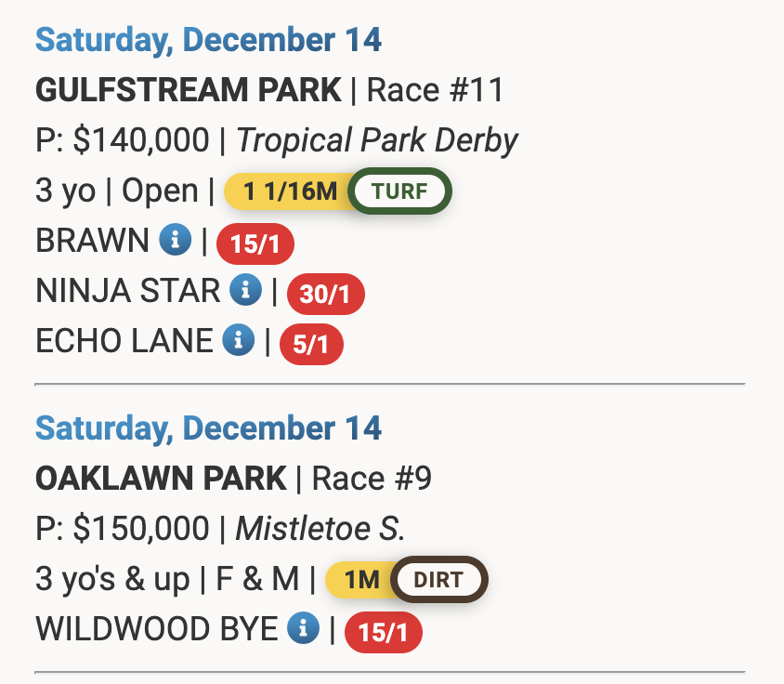Click the Tropical Park Derby race name
Image resolution: width=784 pixels, height=684 pixels.
[x=377, y=141]
